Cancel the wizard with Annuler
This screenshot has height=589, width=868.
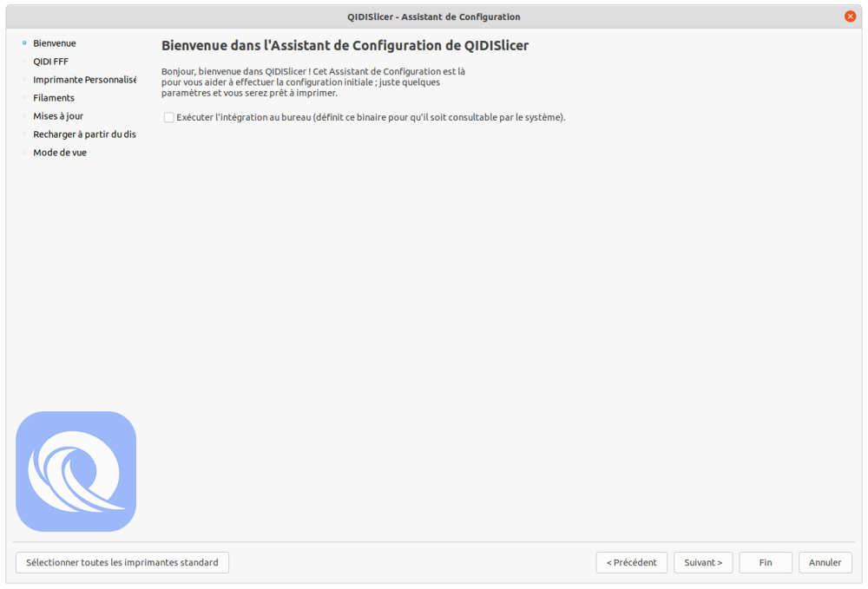[x=825, y=562]
